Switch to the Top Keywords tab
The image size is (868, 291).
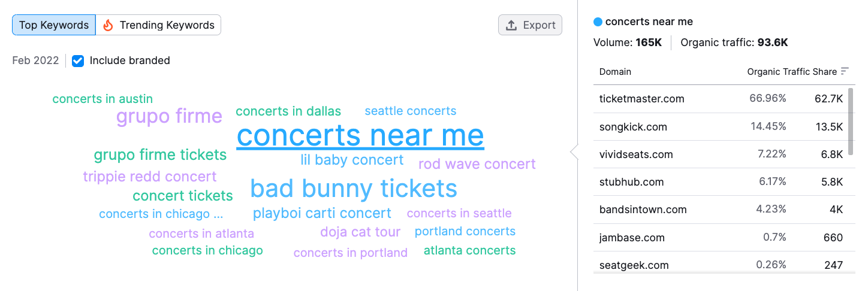pos(54,25)
